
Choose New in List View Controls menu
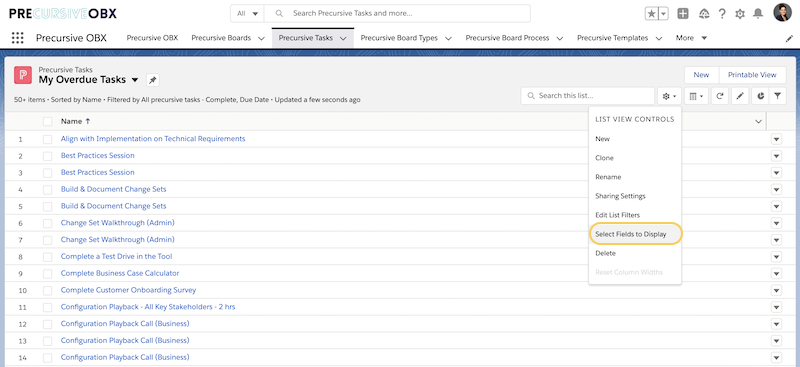coord(635,139)
